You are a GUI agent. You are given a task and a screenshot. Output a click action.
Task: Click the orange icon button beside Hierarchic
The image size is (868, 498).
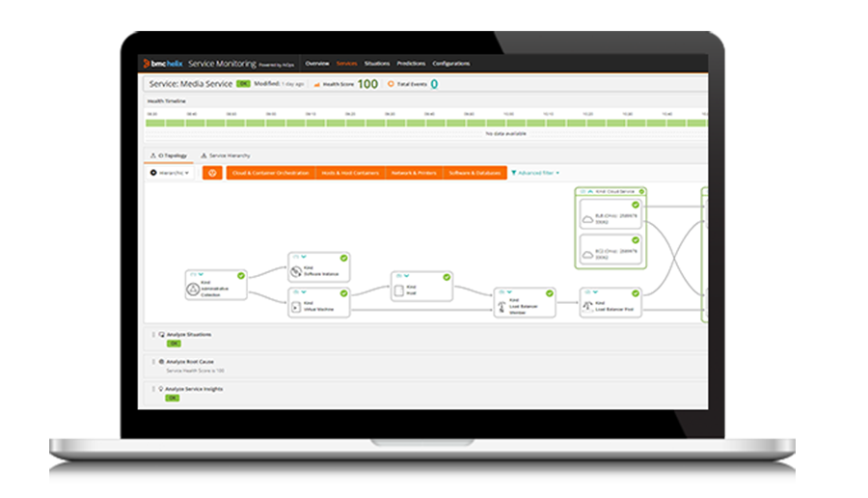click(212, 173)
